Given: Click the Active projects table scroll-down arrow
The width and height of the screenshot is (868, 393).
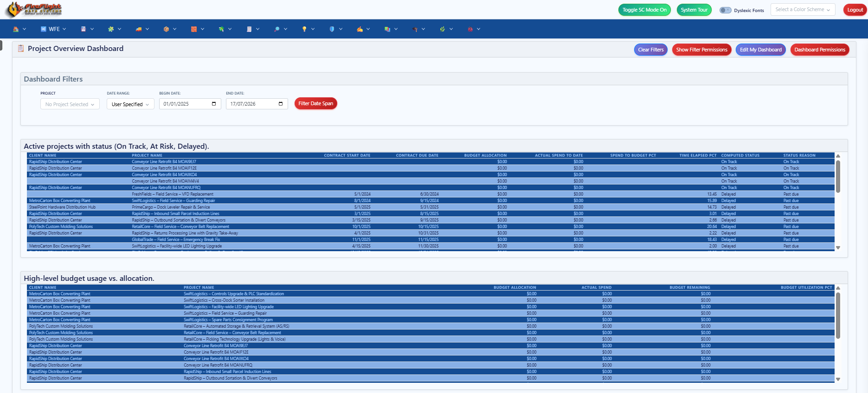Looking at the screenshot, I should 838,248.
